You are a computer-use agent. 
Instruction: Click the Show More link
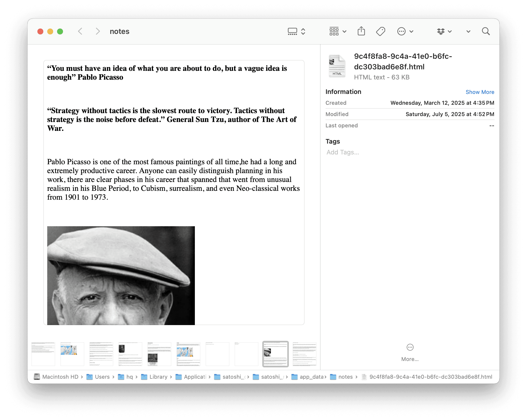(x=480, y=92)
